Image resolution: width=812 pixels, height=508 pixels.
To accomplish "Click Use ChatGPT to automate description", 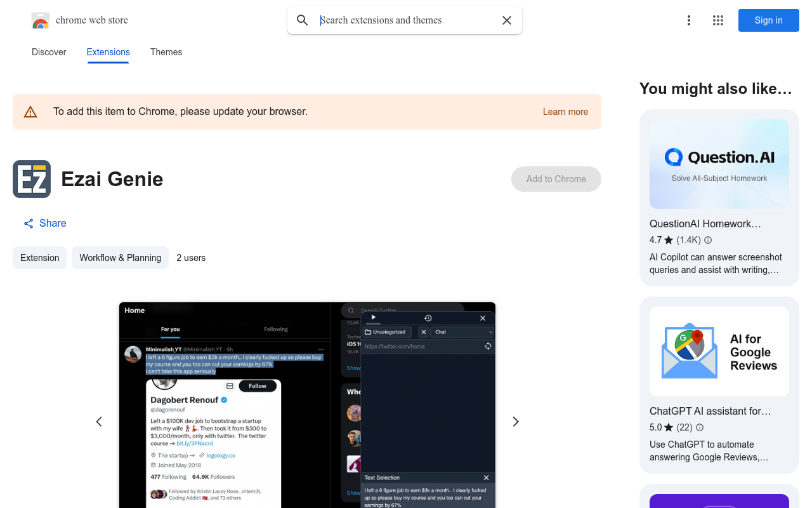I will coord(709,451).
